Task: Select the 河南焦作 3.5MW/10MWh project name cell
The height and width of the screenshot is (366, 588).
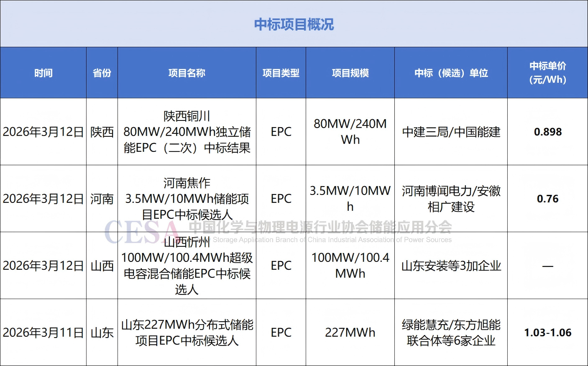Action: coord(187,199)
